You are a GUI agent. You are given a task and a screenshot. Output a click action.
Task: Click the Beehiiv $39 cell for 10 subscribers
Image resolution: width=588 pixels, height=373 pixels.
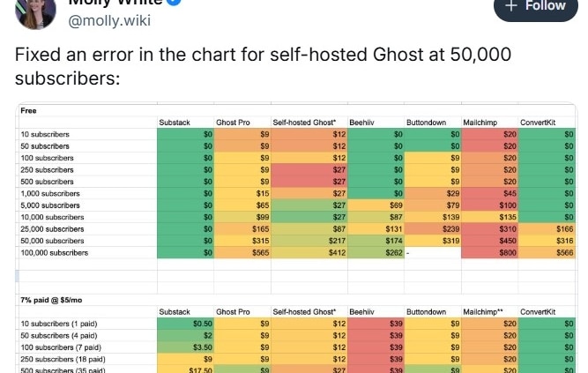[376, 324]
